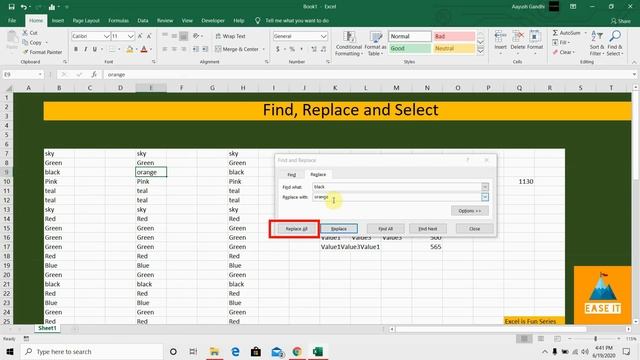Switch to Formulas tab

point(118,20)
